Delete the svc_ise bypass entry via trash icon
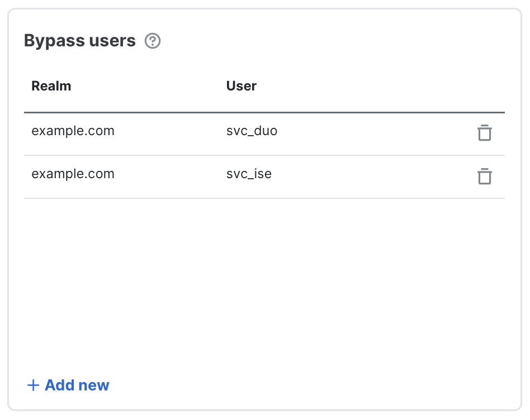 (484, 176)
